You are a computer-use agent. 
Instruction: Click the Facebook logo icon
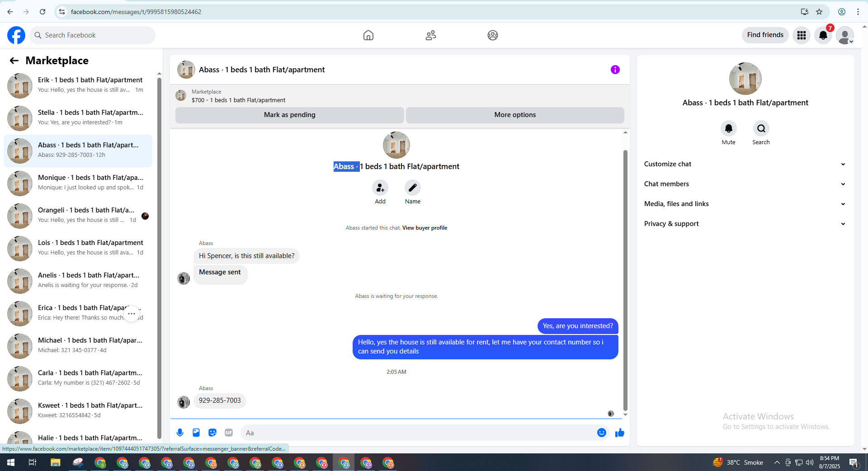pyautogui.click(x=16, y=35)
